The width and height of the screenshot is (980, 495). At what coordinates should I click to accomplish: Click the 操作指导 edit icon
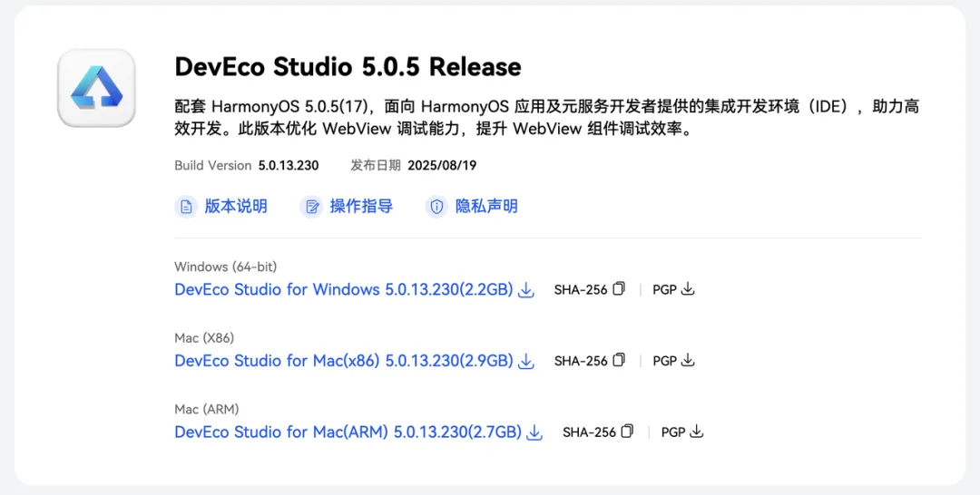point(312,207)
